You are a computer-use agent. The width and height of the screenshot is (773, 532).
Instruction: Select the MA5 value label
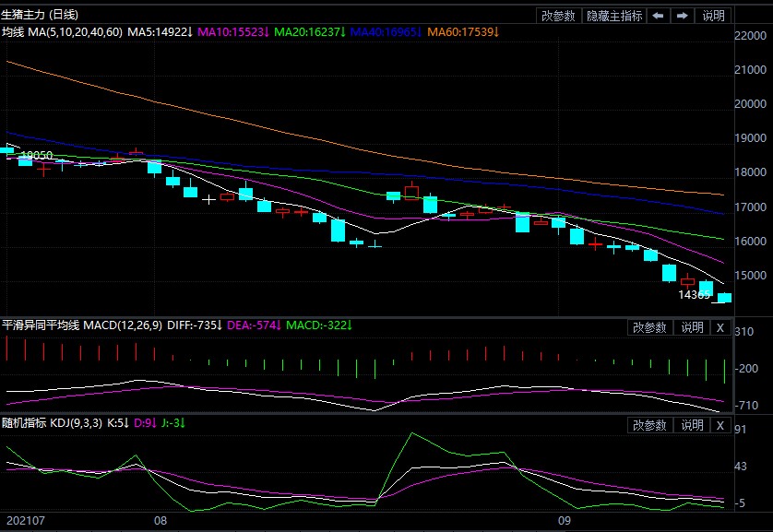(160, 32)
